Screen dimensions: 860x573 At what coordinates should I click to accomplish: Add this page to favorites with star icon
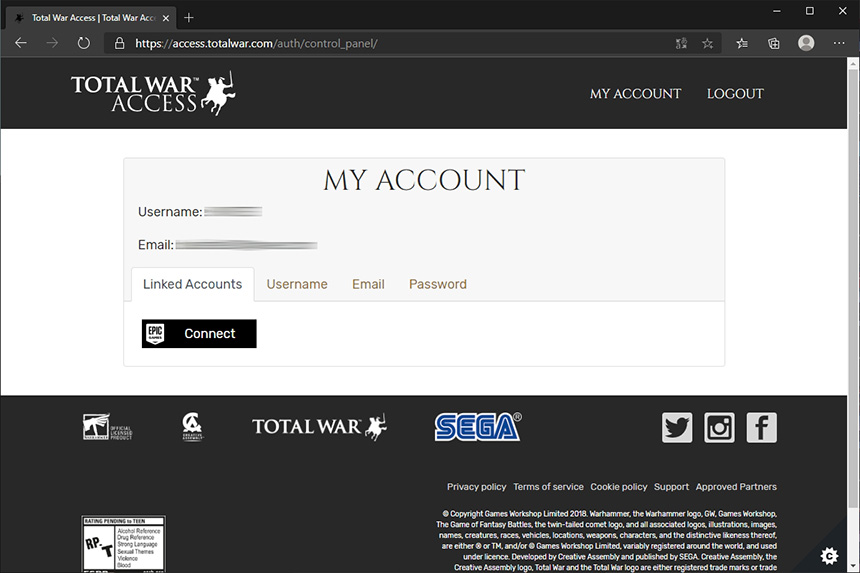click(708, 43)
